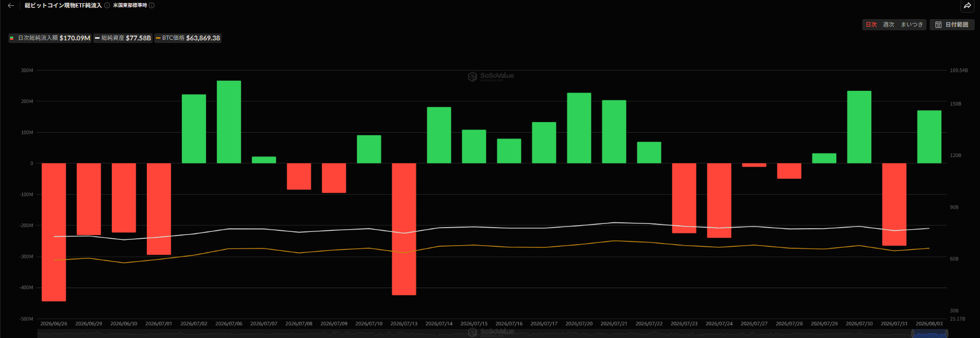Click the green bar for 2026/07/10
Image resolution: width=980 pixels, height=338 pixels.
[x=369, y=149]
